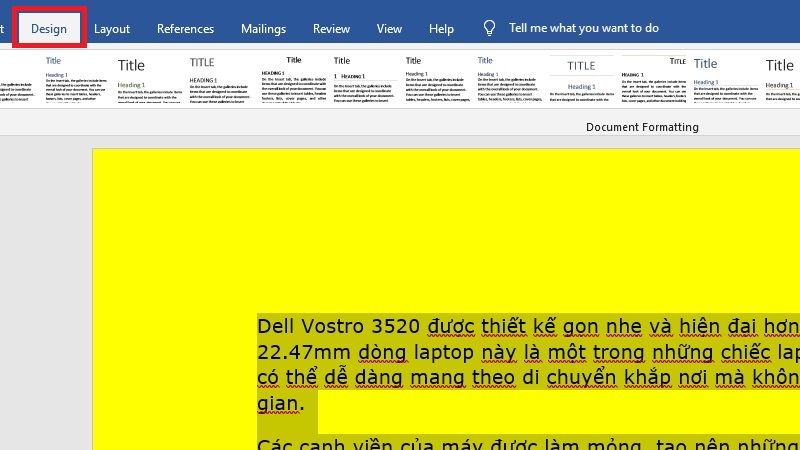800x450 pixels.
Task: Go to the Mailings tab
Action: point(263,29)
